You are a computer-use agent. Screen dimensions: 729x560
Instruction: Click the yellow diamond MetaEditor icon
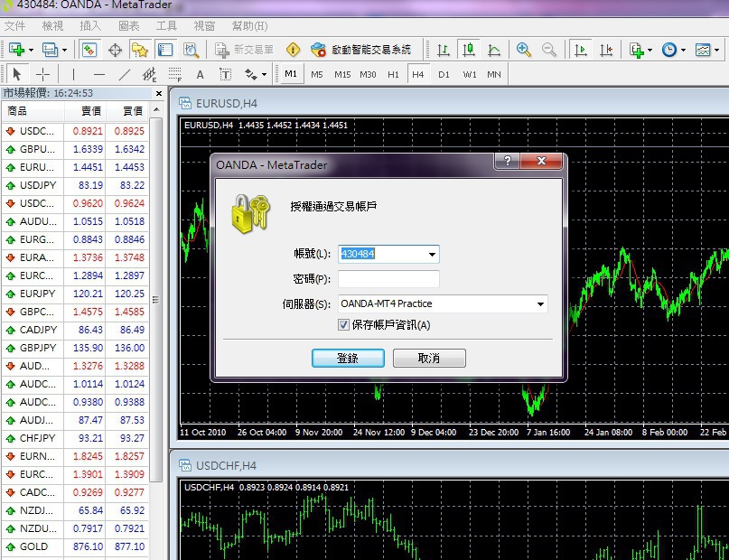coord(294,50)
